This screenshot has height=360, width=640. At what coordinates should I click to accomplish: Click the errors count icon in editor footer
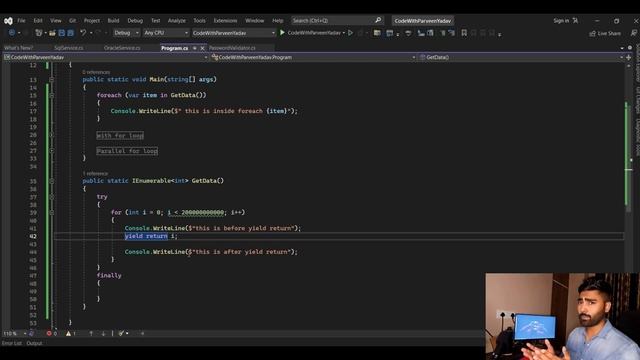(49, 333)
